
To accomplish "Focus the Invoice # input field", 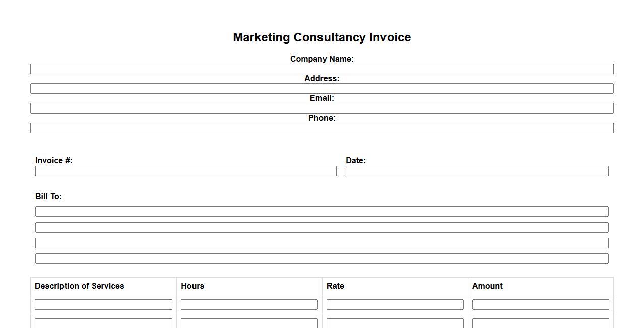I will [x=185, y=171].
